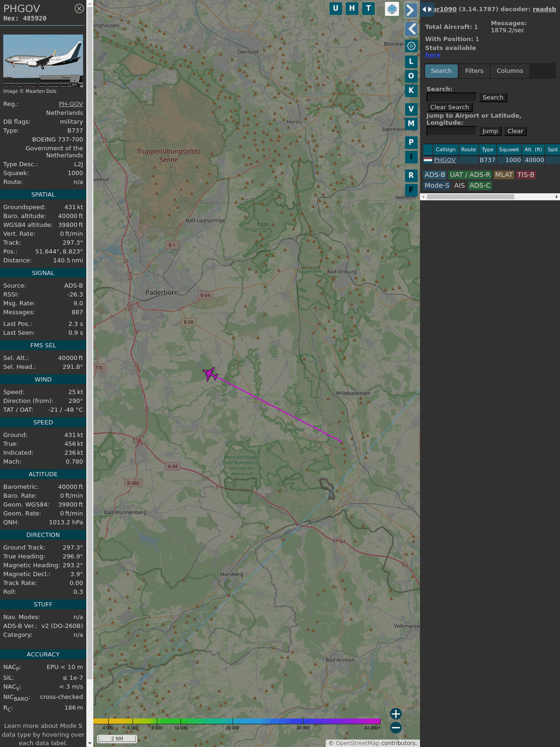Click the purple aircraft icon on map
Screen dimensions: 560x747
point(210,374)
